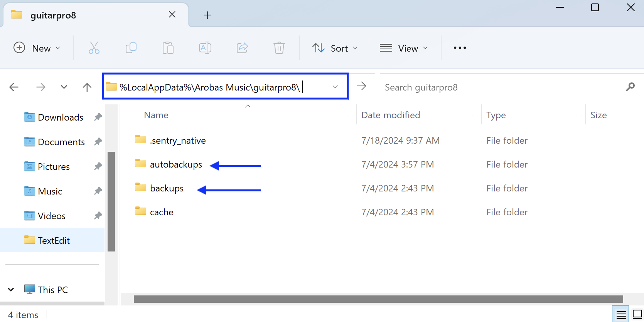The height and width of the screenshot is (322, 644).
Task: Click the search magnifier icon
Action: 630,87
